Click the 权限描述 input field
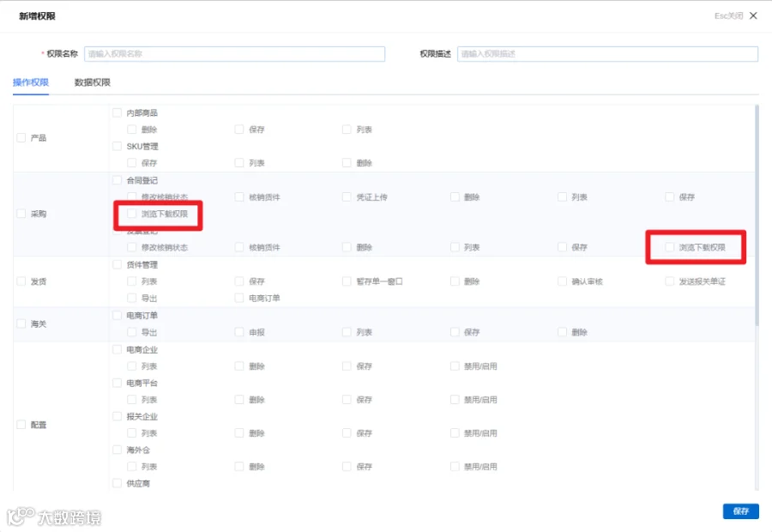Viewport: 772px width, 532px height. 607,54
